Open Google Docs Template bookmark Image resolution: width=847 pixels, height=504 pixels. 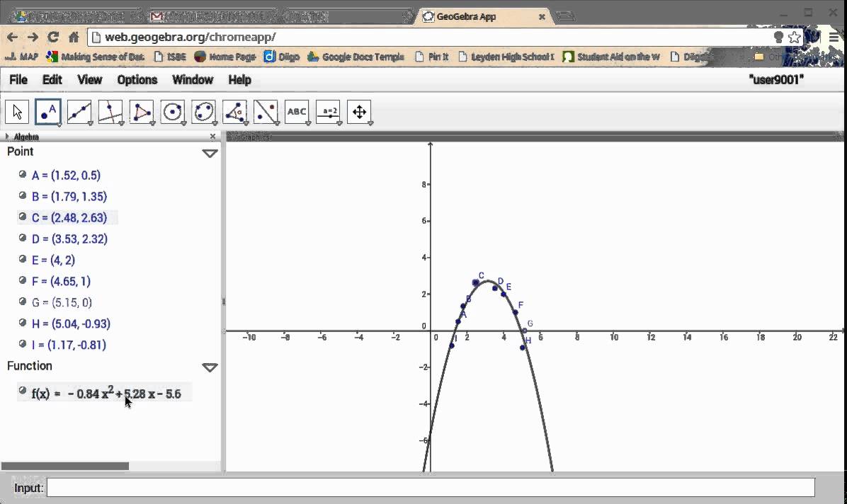tap(356, 57)
